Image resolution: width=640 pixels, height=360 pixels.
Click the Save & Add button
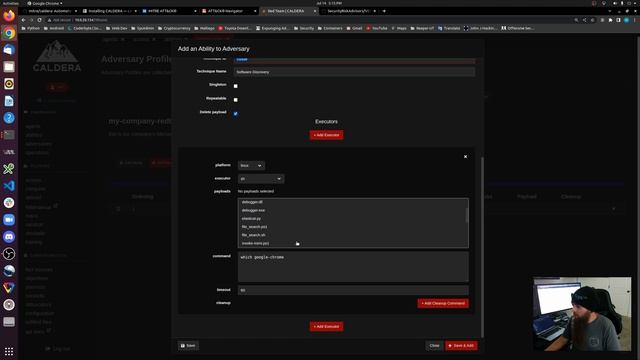(461, 346)
